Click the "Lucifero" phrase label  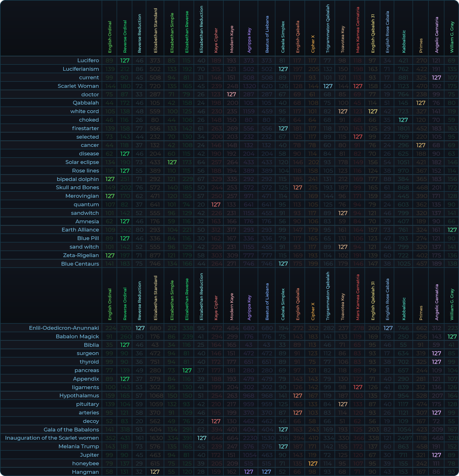tap(88, 60)
